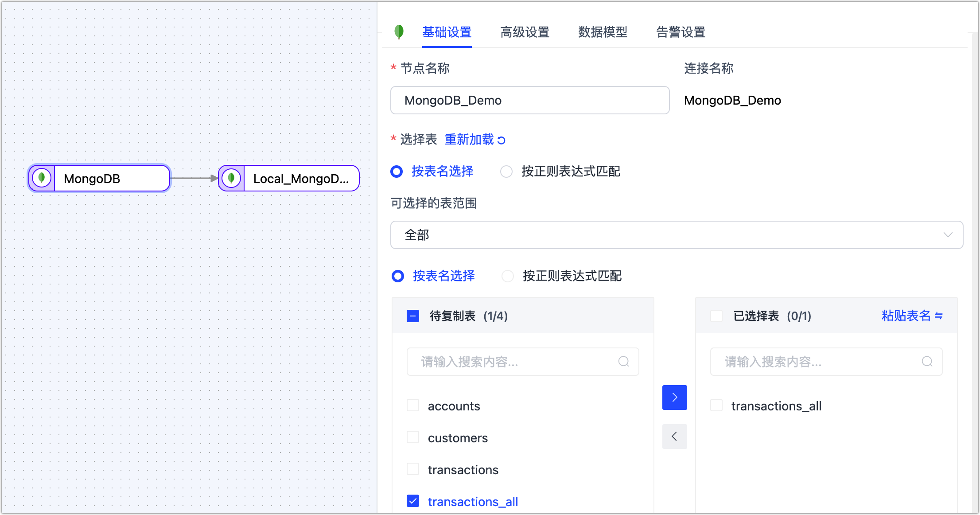Click the left arrow transfer button
The width and height of the screenshot is (980, 515).
674,437
